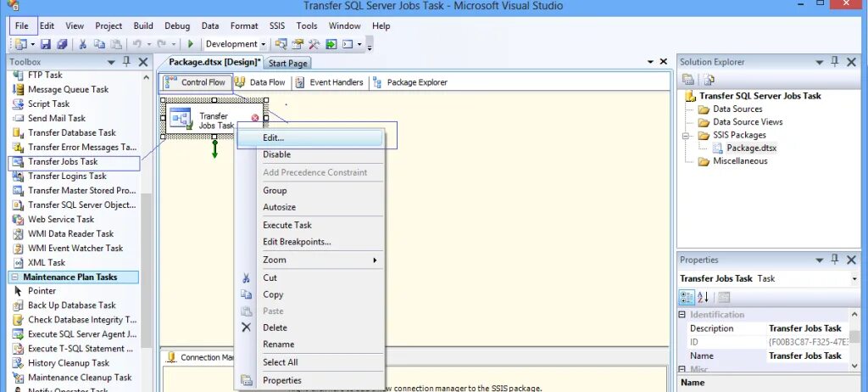
Task: Click the Save toolbar icon
Action: click(x=46, y=44)
